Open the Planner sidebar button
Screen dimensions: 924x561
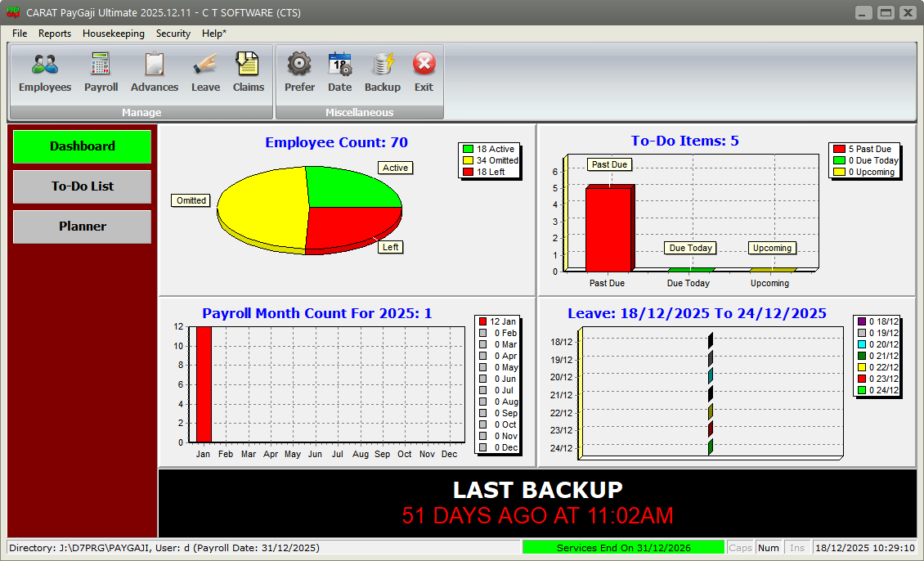[83, 227]
